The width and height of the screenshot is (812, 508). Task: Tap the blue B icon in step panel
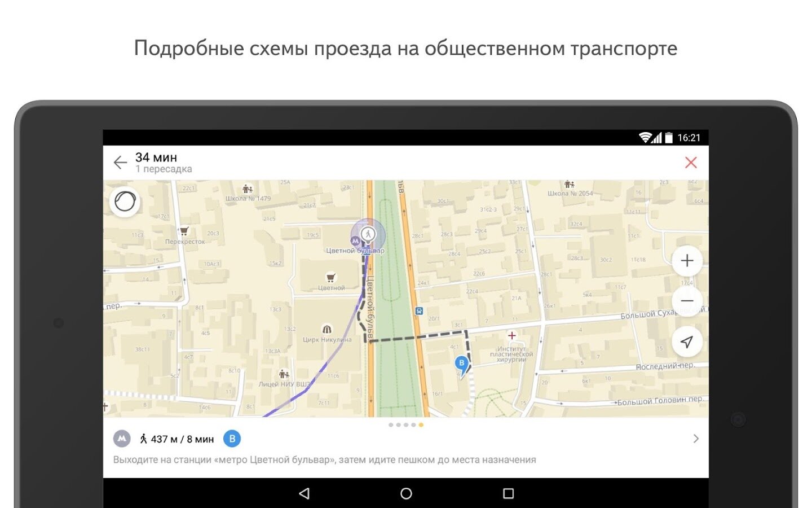(232, 439)
